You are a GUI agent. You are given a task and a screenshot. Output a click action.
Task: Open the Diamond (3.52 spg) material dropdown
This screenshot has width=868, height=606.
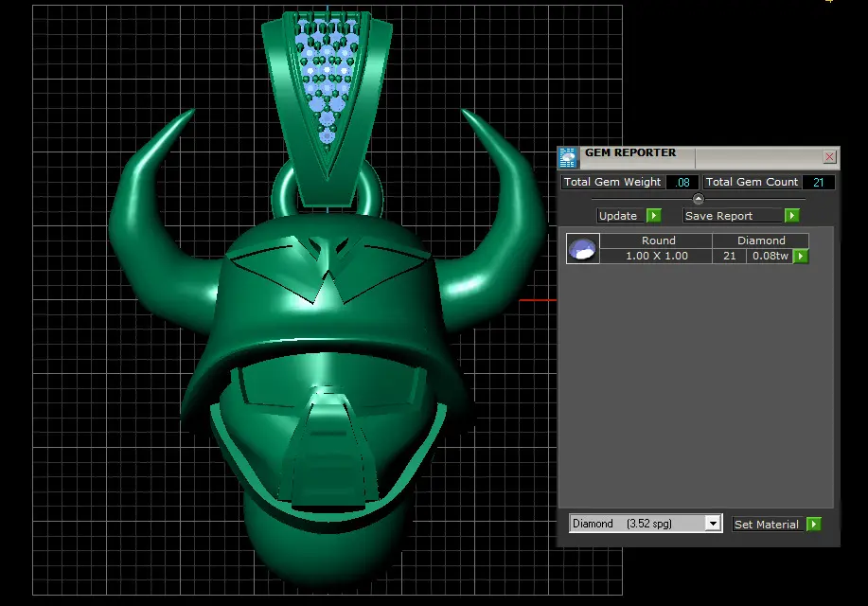[x=713, y=524]
